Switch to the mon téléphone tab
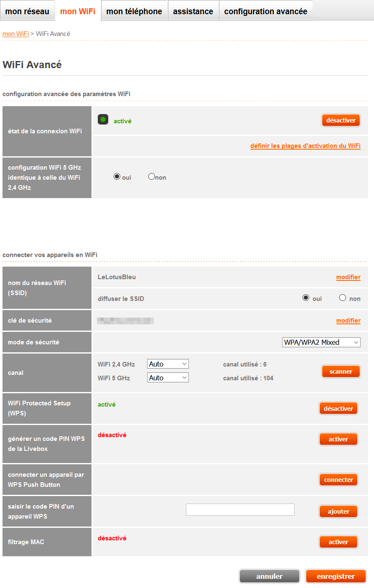 tap(134, 11)
